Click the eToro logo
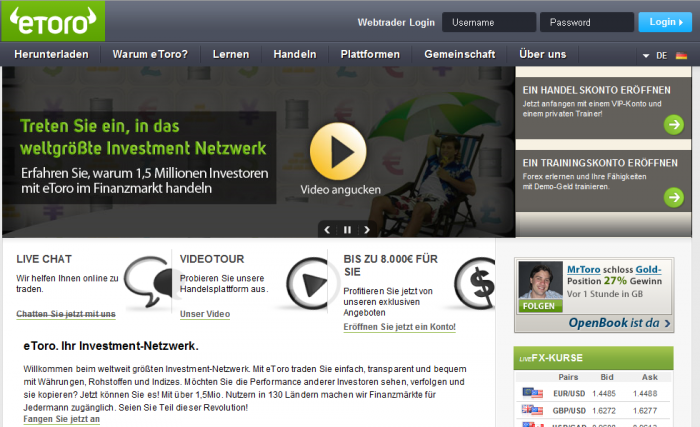Viewport: 700px width, 427px height. (x=53, y=21)
